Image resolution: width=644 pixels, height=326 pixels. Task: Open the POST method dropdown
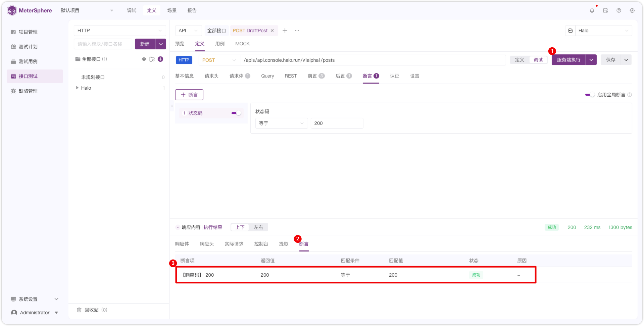tap(219, 60)
